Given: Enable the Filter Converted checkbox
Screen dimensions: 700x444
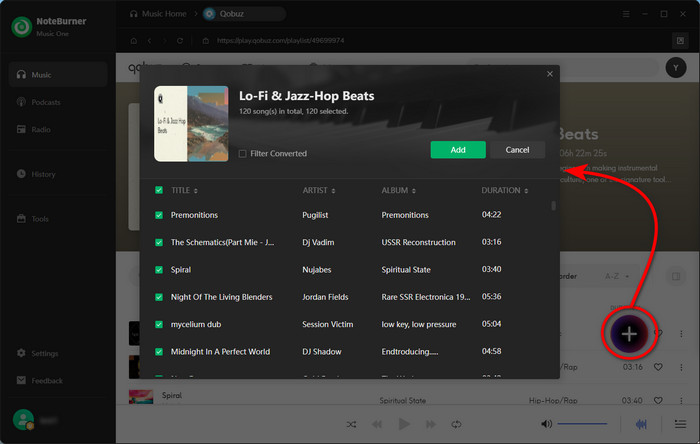Looking at the screenshot, I should [x=242, y=154].
